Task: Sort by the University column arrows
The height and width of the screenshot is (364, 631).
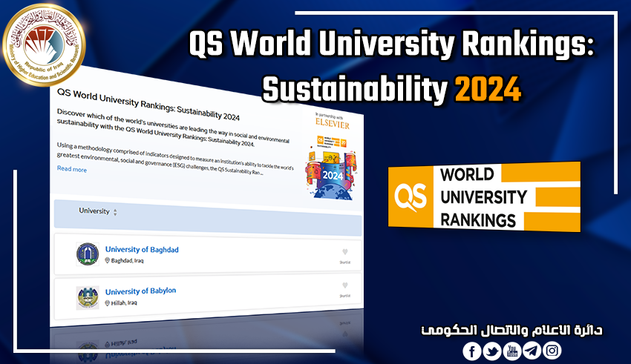Action: tap(115, 212)
